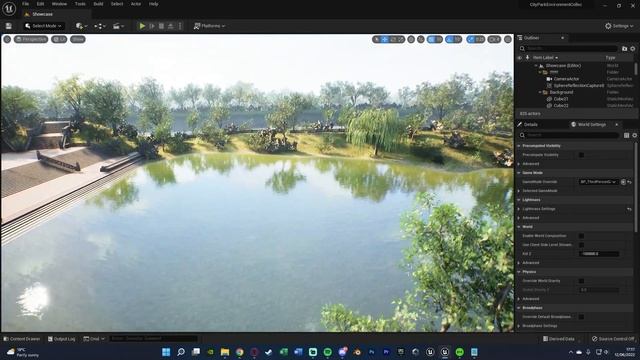The width and height of the screenshot is (640, 360).
Task: Toggle scale snapping in viewport toolbar
Action: (471, 39)
